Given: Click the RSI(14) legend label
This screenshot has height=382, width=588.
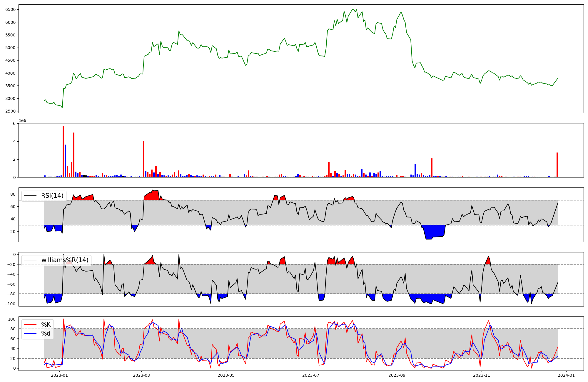Looking at the screenshot, I should (x=52, y=196).
